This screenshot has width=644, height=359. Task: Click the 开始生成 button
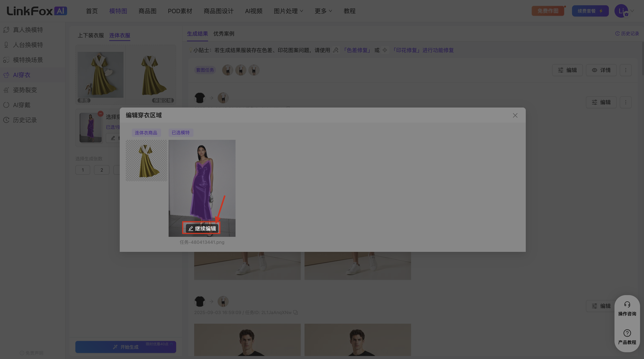click(x=126, y=347)
